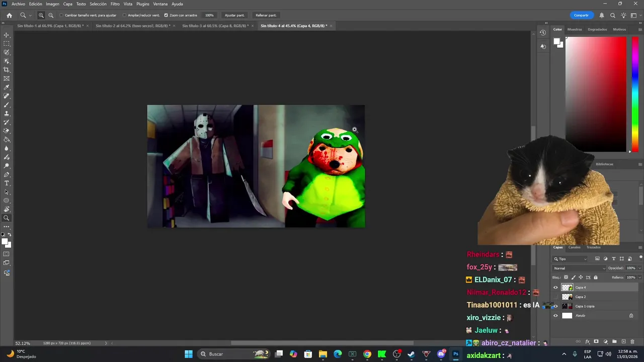Show the Capa 2 layer

(x=555, y=297)
